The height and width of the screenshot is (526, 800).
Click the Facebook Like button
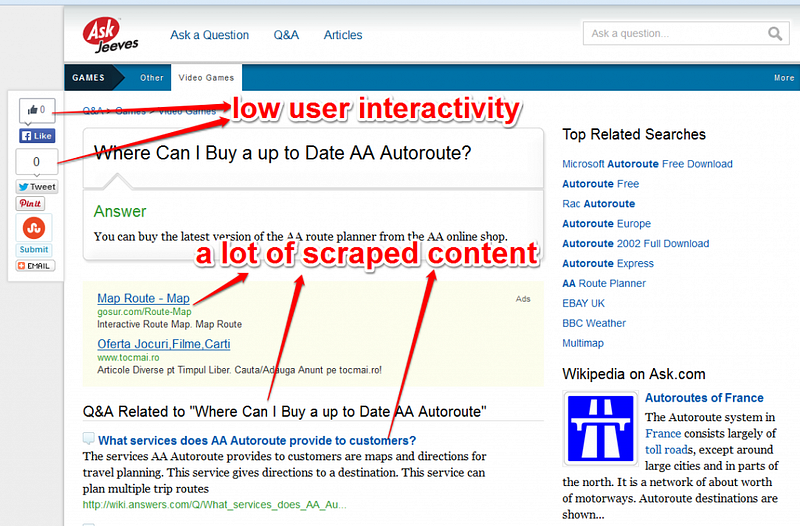37,136
